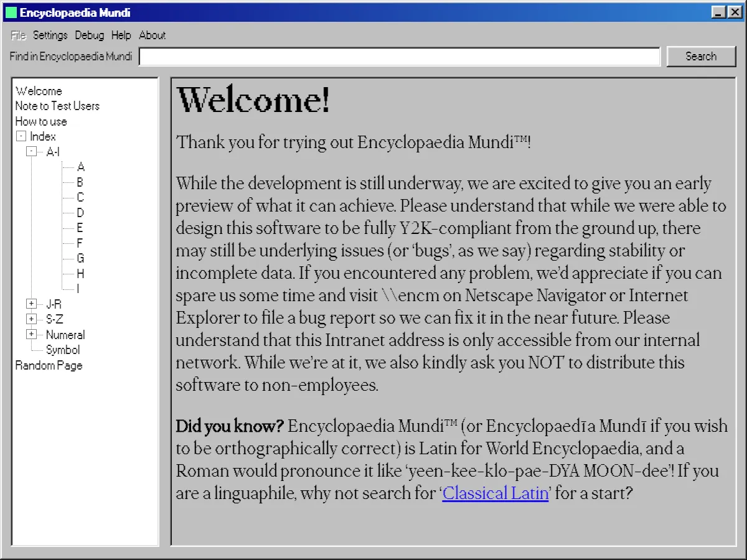Screen dimensions: 747x560
Task: Select letter H in index
Action: point(80,273)
